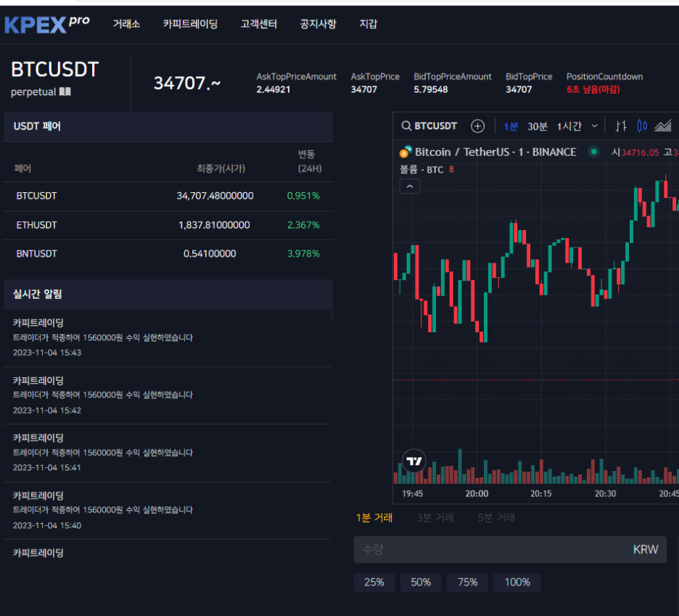Open the alert dated 2023-11-04 15:40

point(167,511)
